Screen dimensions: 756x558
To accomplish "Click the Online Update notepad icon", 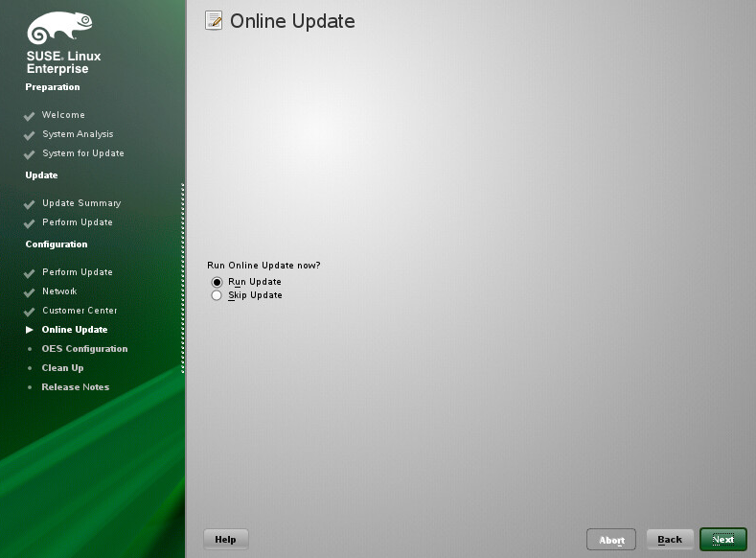I will 214,21.
